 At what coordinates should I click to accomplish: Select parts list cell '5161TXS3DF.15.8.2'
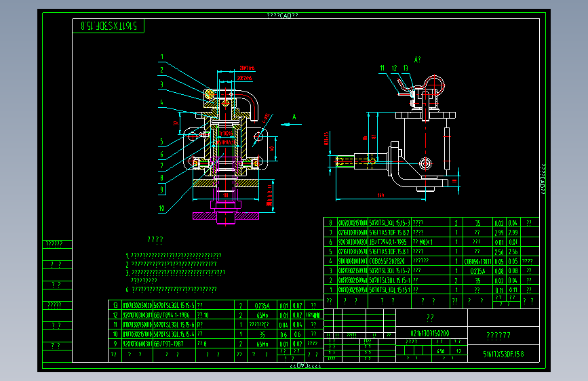tap(389, 233)
